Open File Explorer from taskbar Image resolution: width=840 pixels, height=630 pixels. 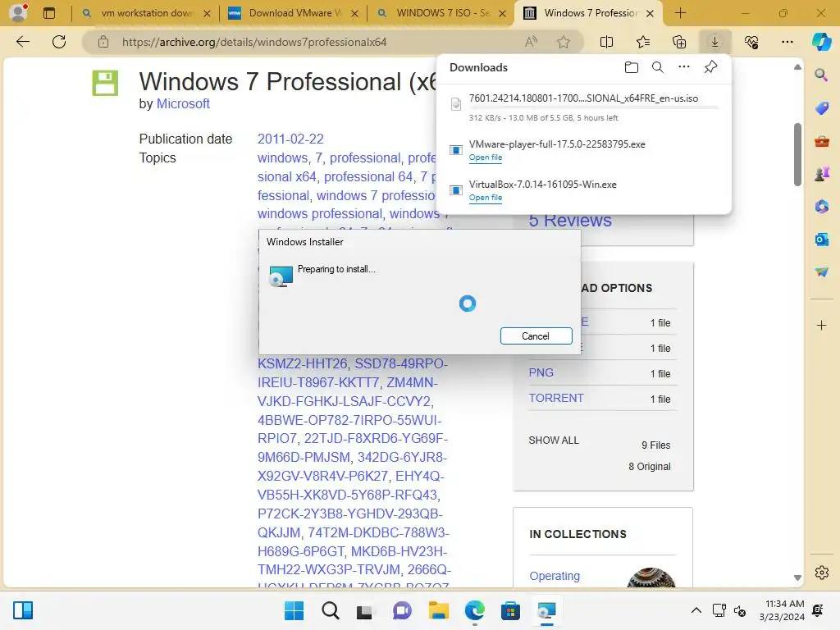(x=438, y=610)
